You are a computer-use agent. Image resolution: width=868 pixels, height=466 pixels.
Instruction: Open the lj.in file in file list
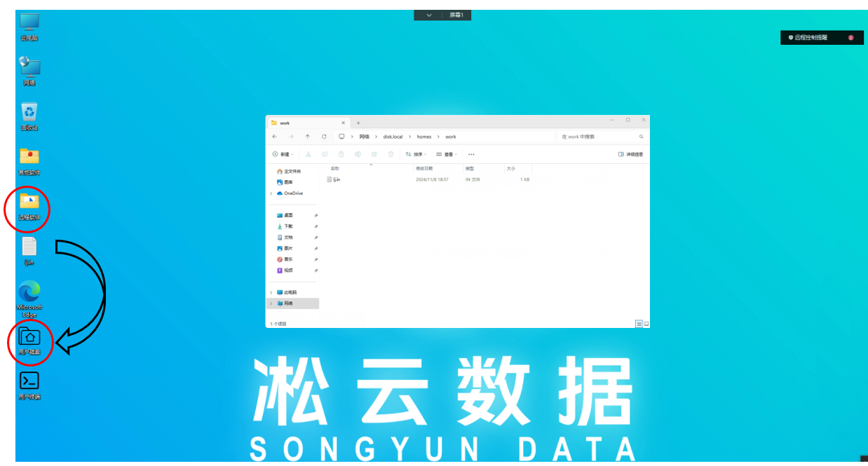337,179
